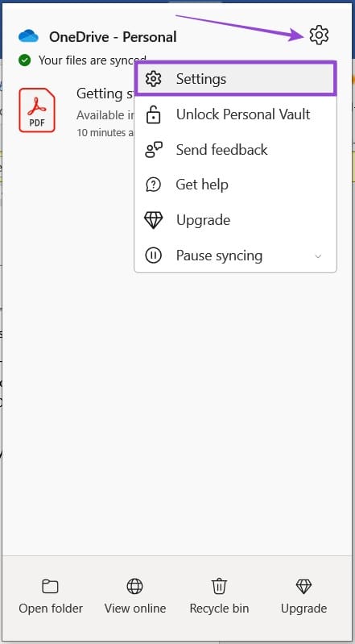This screenshot has width=355, height=644.
Task: Select Settings from the dropdown menu
Action: 236,79
